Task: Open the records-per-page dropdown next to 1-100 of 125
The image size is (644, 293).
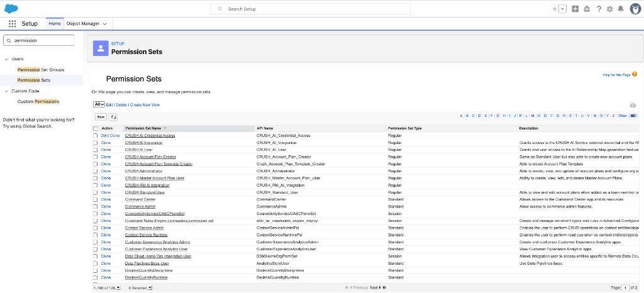Action: click(x=118, y=288)
